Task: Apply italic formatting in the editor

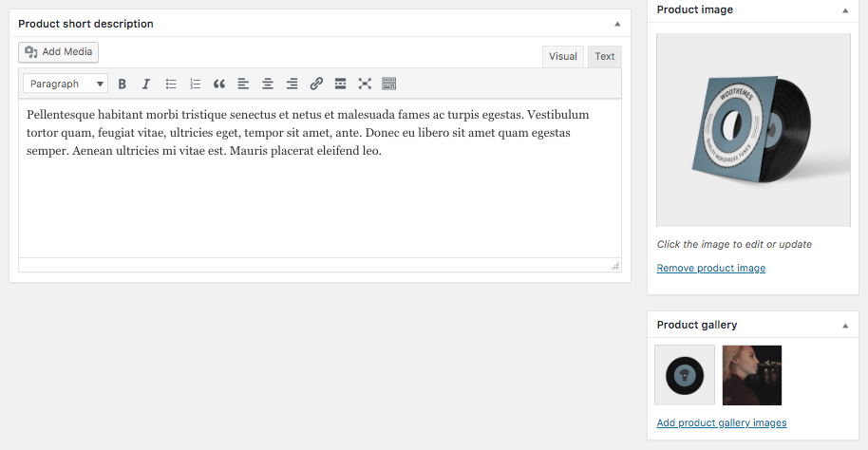Action: 146,84
